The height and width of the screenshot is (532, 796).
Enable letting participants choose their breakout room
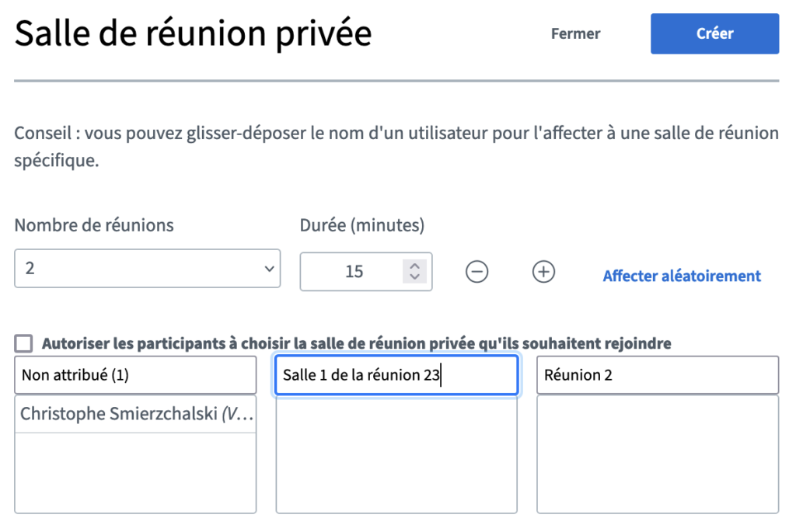point(23,343)
